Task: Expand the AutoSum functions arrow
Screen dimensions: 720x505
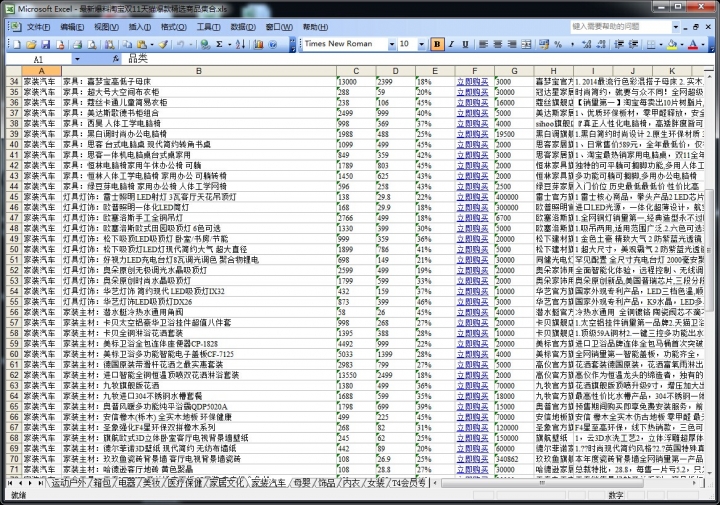Action: [x=229, y=45]
